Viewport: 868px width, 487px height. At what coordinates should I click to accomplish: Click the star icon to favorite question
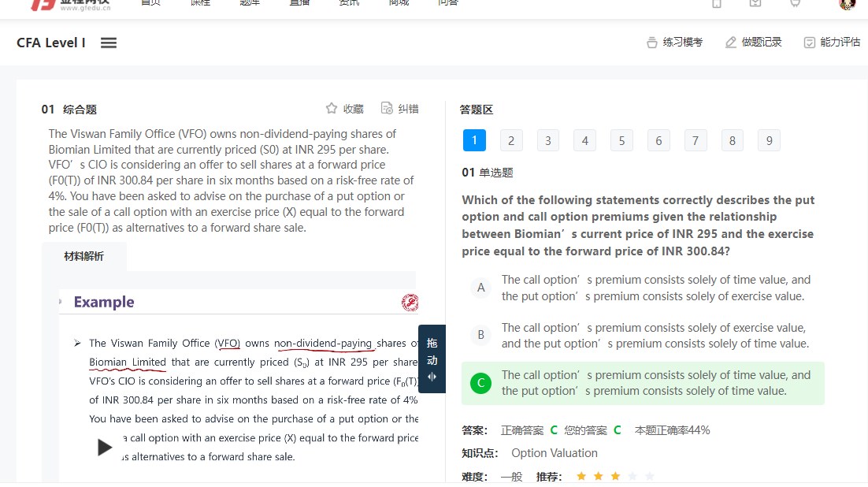[332, 108]
